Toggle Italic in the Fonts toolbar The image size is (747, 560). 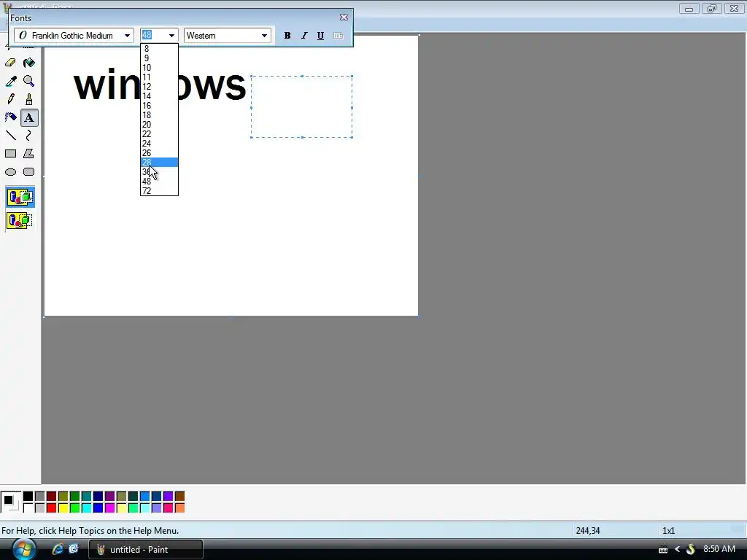click(x=304, y=36)
